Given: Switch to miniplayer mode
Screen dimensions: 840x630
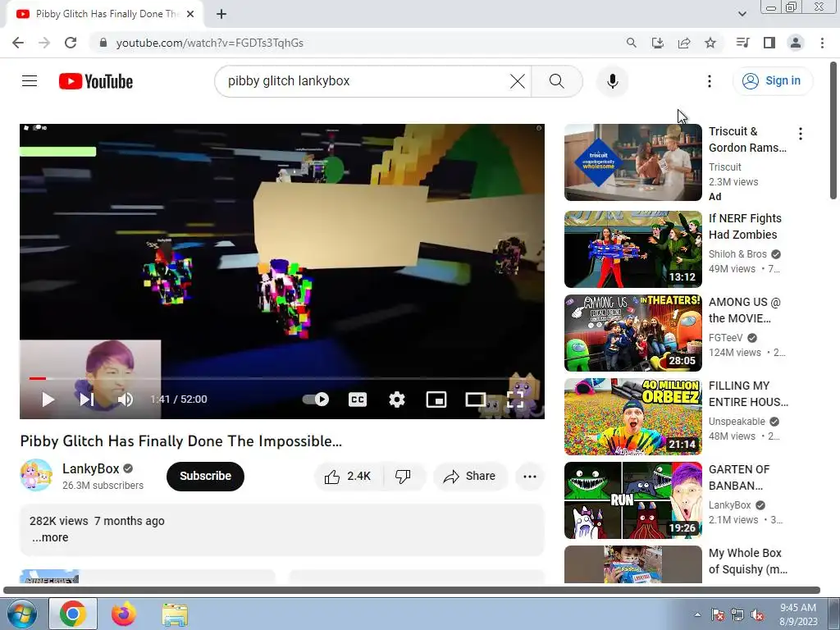Looking at the screenshot, I should tap(436, 399).
